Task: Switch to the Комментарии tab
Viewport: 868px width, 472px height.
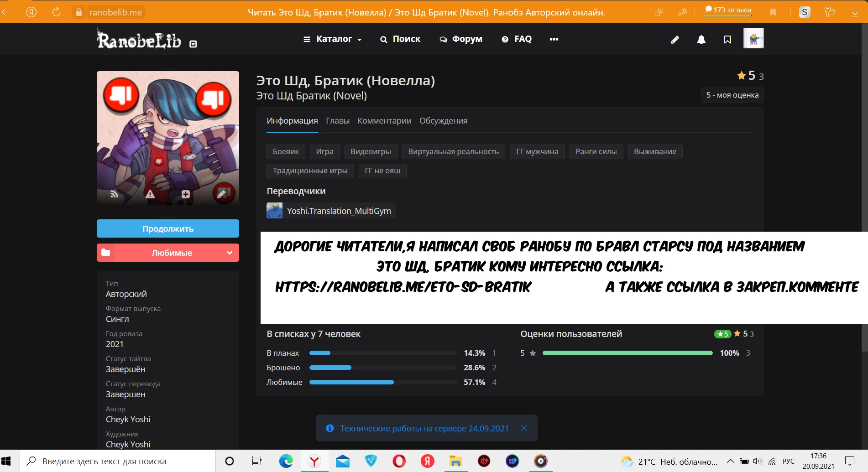Action: [x=384, y=121]
